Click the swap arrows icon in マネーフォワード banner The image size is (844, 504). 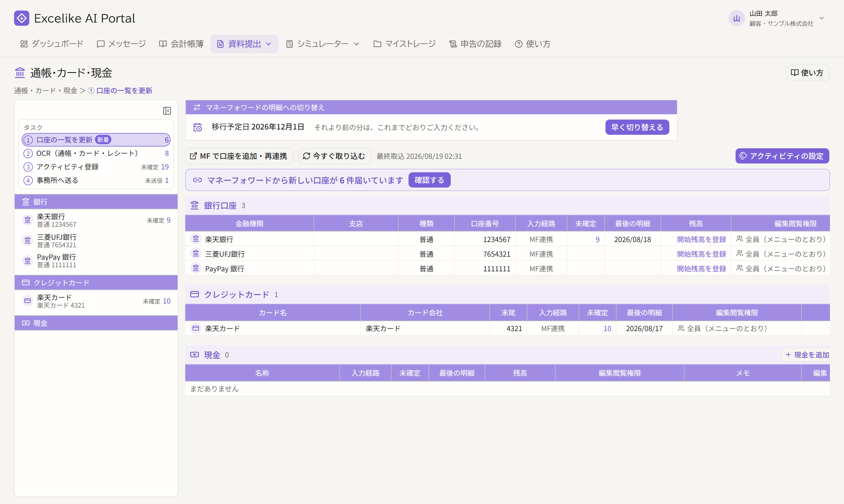click(x=197, y=107)
